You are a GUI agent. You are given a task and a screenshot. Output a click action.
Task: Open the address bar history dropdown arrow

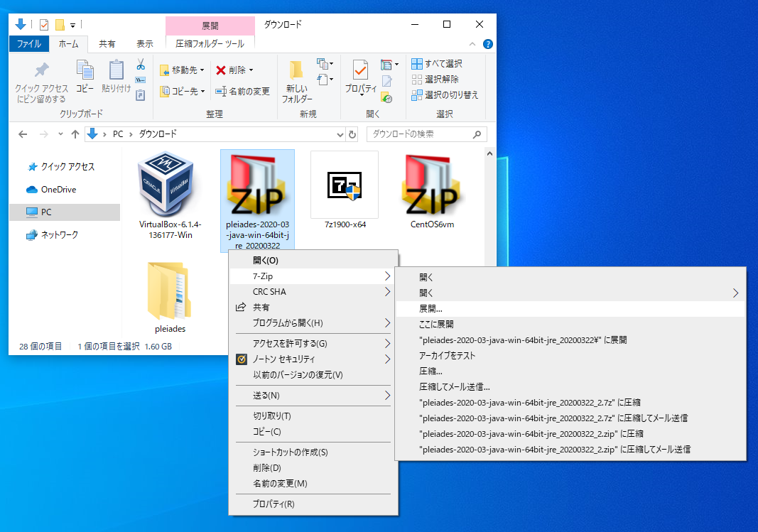pyautogui.click(x=340, y=134)
